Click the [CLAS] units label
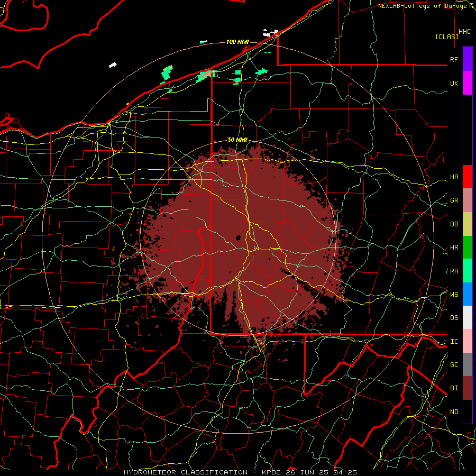This screenshot has width=476, height=476. click(x=447, y=36)
